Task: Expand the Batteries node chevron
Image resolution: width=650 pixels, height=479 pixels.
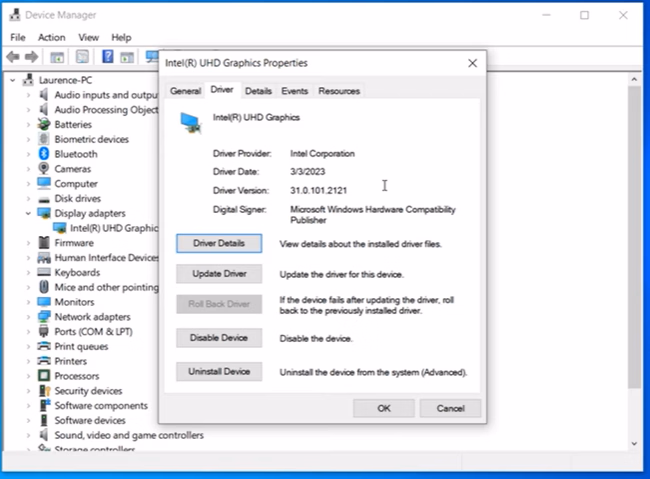Action: (x=28, y=124)
